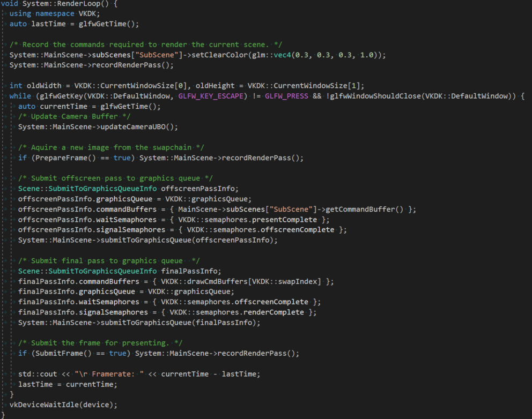This screenshot has width=532, height=419.
Task: Click GLFW_PRESS constant
Action: point(286,96)
